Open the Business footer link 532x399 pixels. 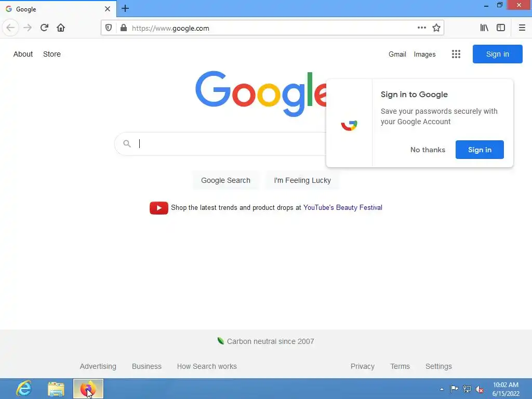pos(147,366)
